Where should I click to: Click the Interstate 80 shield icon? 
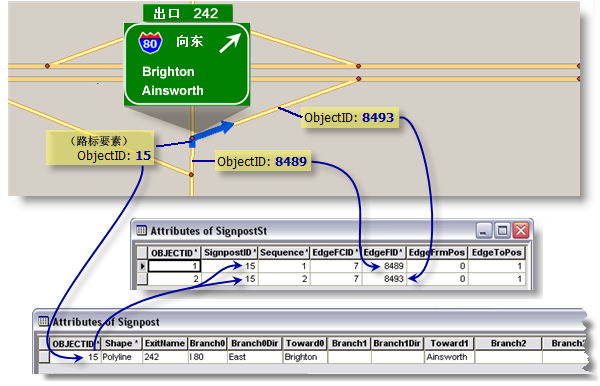tap(150, 43)
